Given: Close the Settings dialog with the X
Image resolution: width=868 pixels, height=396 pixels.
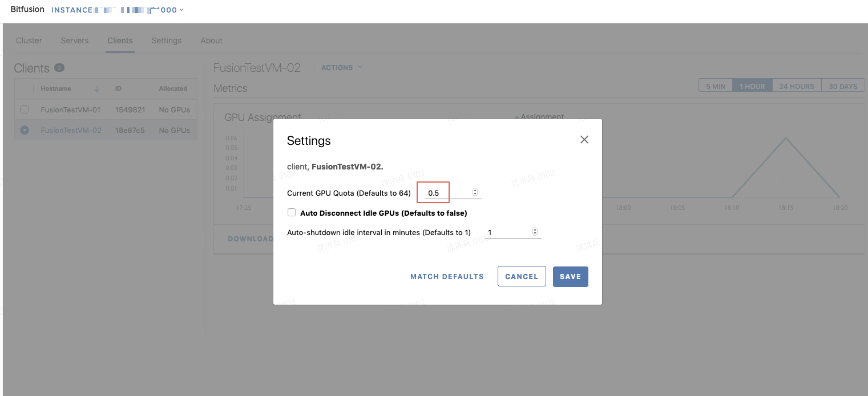Looking at the screenshot, I should click(x=584, y=140).
